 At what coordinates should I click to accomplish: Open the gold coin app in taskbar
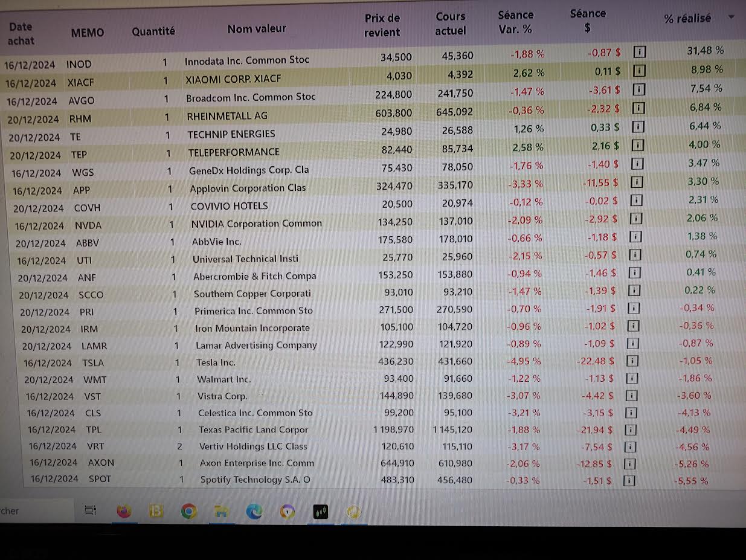point(353,512)
